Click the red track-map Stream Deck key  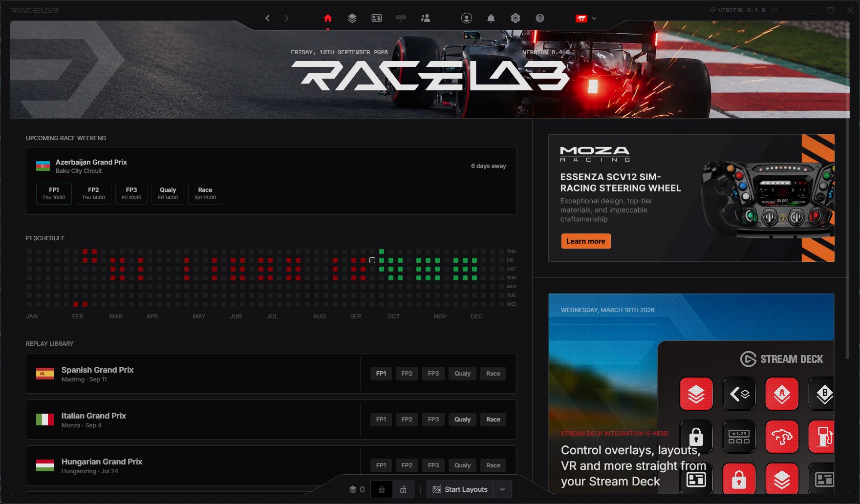pos(782,437)
